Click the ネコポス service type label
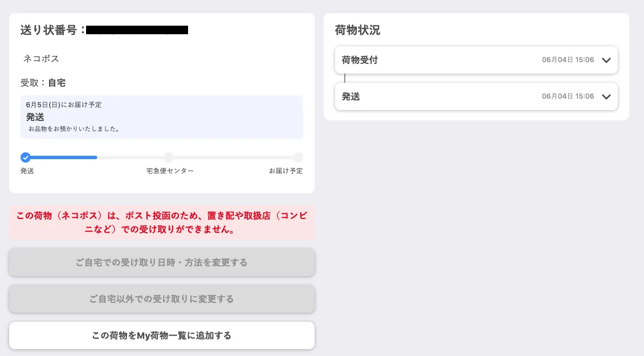The image size is (644, 356). click(x=41, y=59)
